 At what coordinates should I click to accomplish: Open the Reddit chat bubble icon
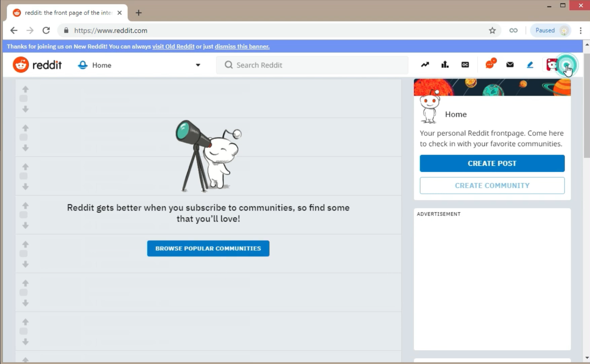tap(490, 64)
